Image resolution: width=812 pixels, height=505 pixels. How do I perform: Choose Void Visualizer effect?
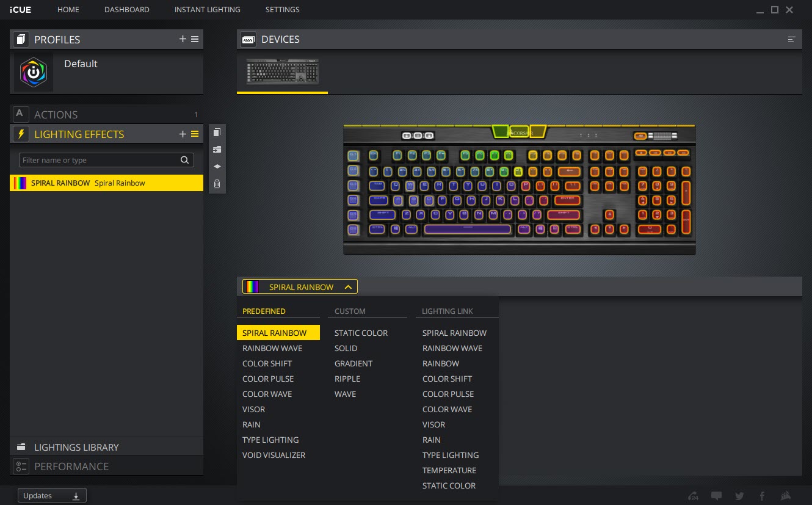(274, 455)
